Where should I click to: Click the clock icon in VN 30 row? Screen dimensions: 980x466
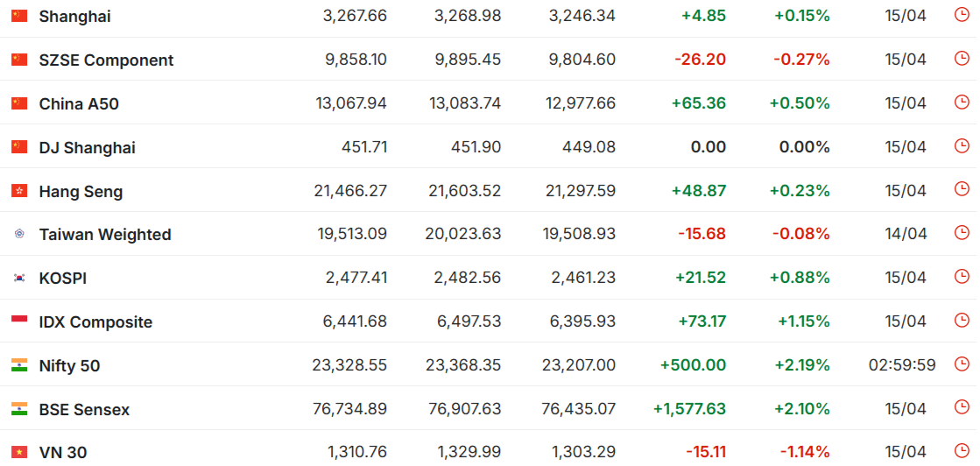point(962,450)
